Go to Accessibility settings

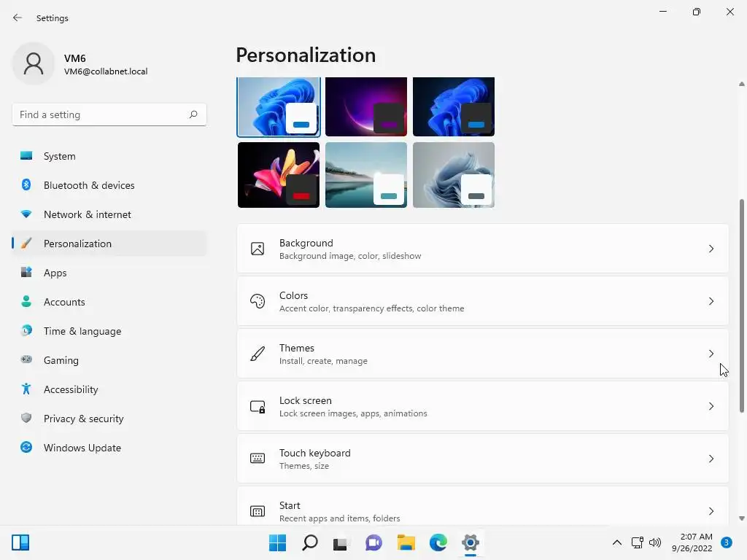109,389
